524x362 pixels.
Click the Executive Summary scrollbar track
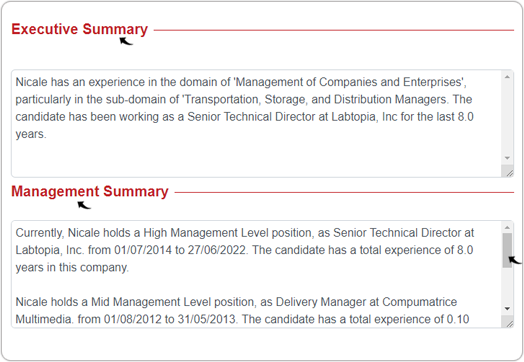[507, 118]
